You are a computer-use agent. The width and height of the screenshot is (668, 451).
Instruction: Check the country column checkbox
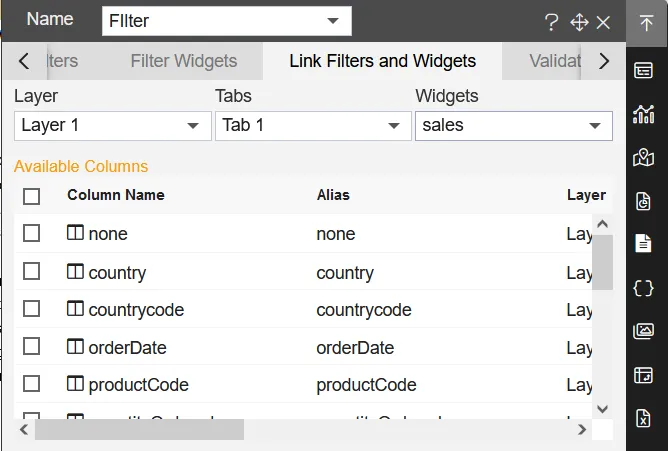(32, 272)
